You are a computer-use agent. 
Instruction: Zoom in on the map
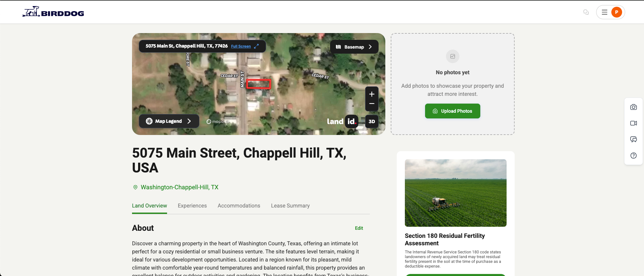pyautogui.click(x=372, y=94)
